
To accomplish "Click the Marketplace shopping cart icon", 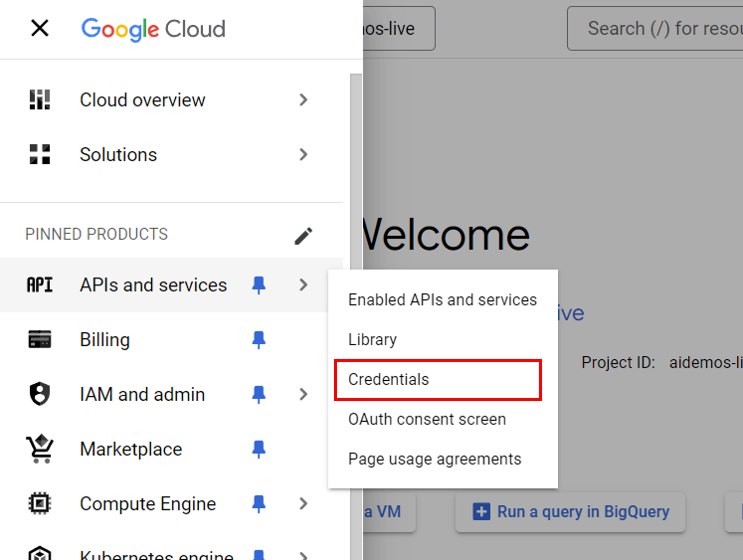I will [x=40, y=449].
